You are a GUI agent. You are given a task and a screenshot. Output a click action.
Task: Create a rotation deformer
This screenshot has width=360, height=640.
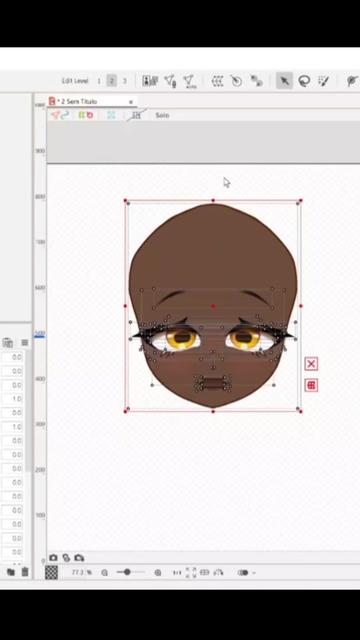236,81
